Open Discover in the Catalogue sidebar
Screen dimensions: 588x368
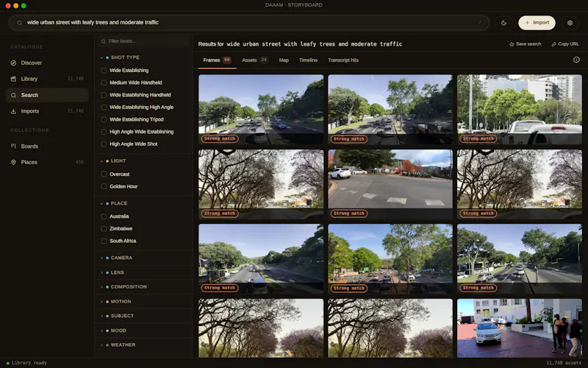32,63
